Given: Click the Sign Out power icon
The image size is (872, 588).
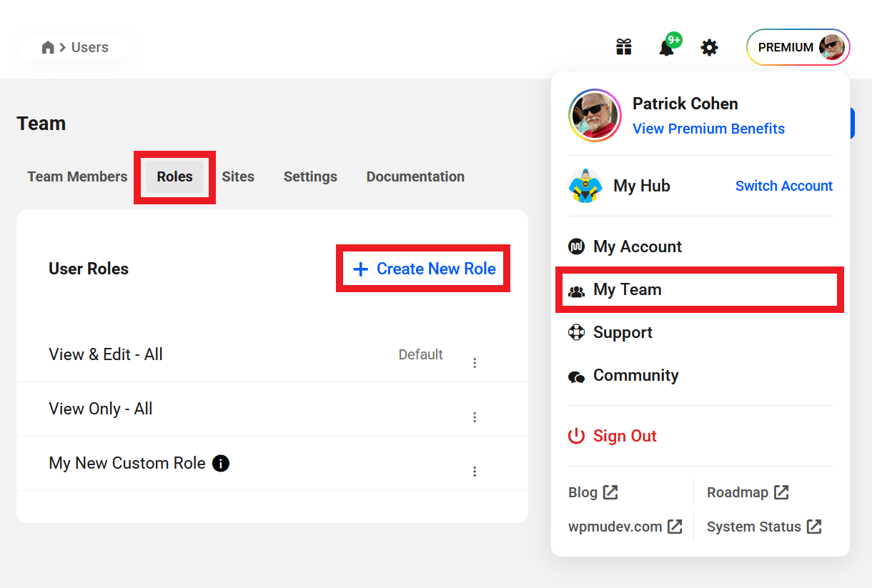Looking at the screenshot, I should pyautogui.click(x=576, y=436).
